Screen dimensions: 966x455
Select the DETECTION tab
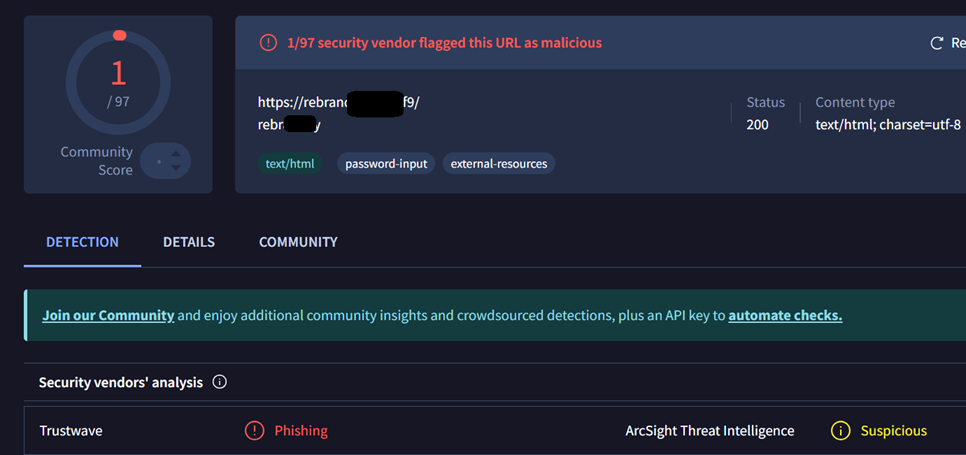tap(83, 242)
